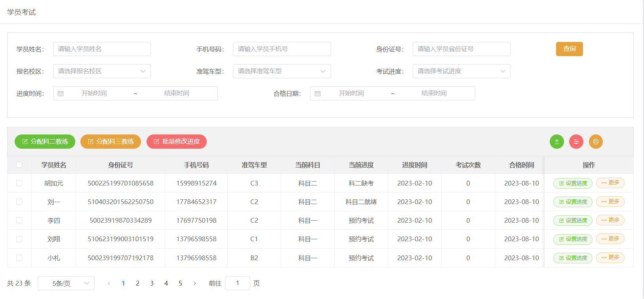Check the row for 刘翔
Viewport: 644px width, 299px height.
pos(19,239)
